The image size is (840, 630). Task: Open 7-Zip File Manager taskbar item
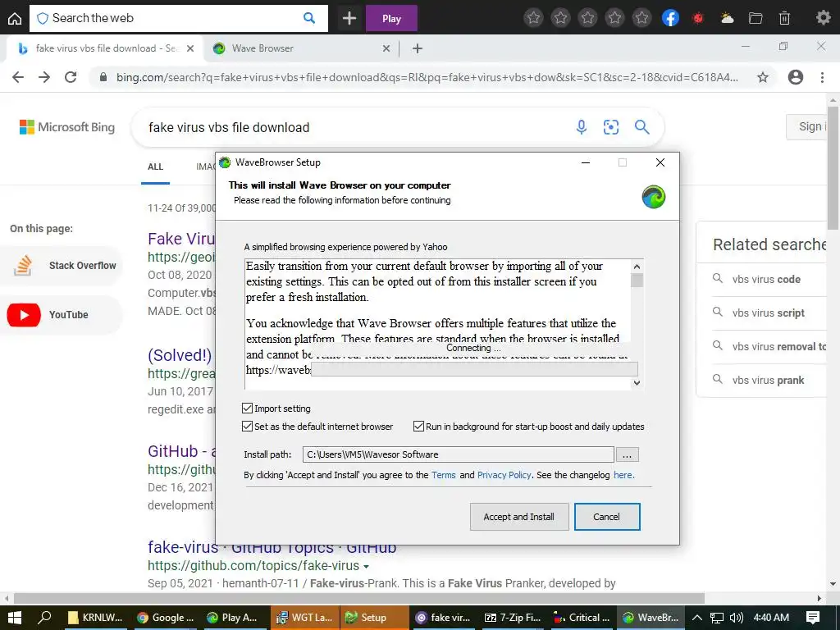tap(514, 618)
